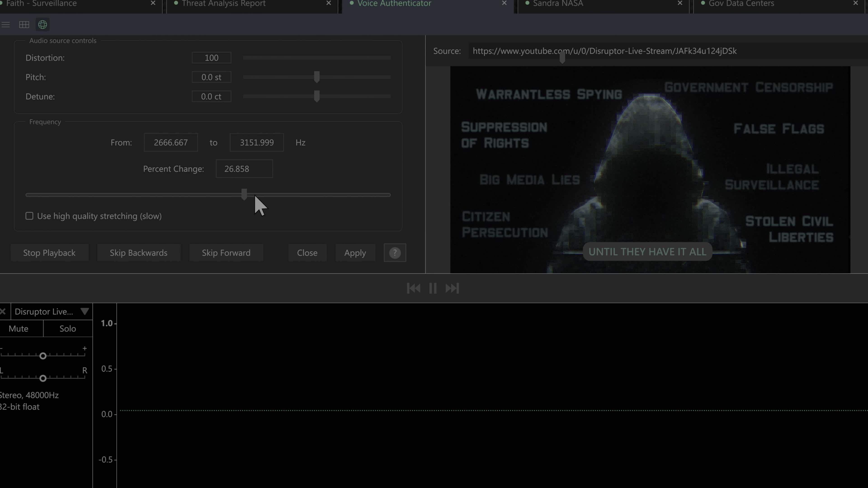This screenshot has width=868, height=488.
Task: Skip to next track in transport
Action: click(x=452, y=288)
